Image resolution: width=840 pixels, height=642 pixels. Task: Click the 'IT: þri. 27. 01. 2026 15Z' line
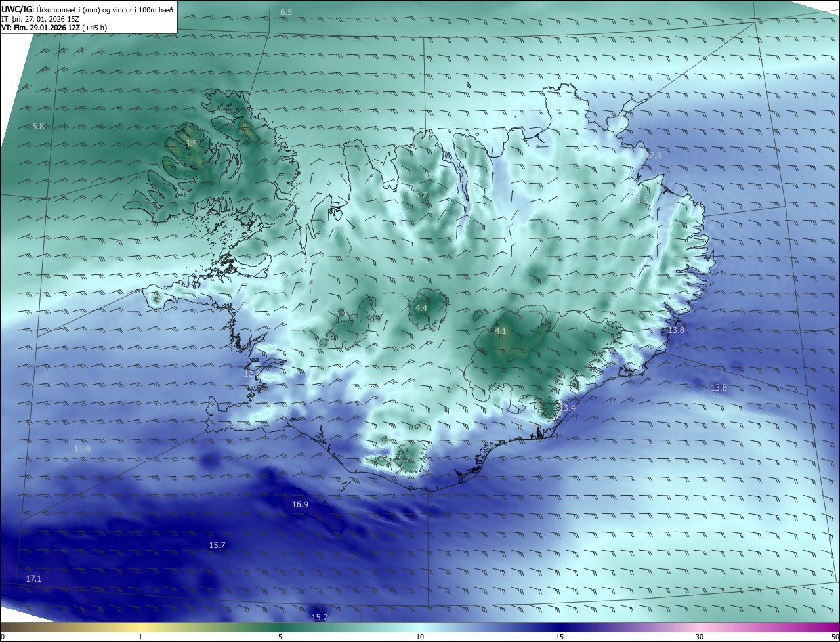pos(41,19)
